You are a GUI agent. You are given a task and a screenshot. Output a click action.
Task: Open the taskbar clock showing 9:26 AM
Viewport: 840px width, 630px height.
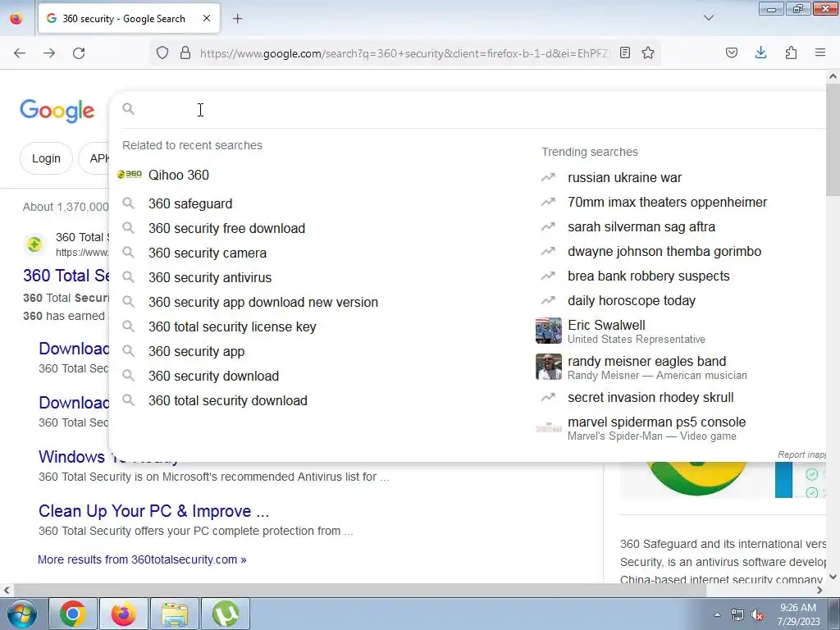(798, 614)
